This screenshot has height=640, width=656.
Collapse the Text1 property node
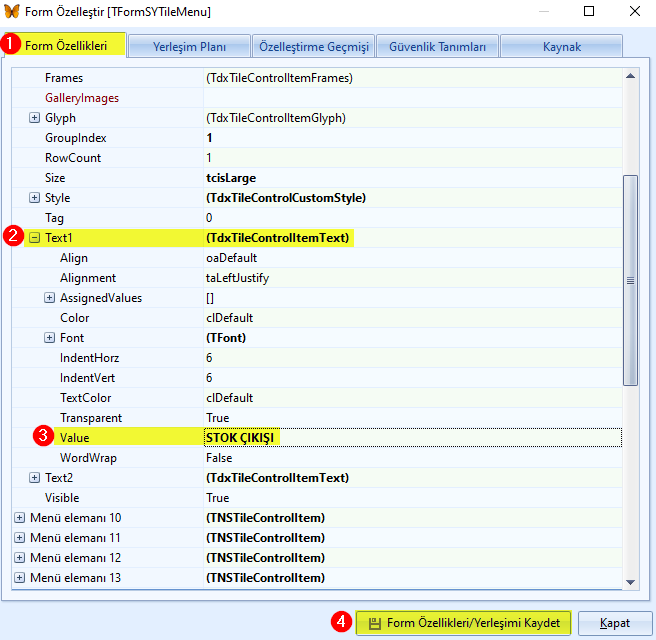(35, 238)
